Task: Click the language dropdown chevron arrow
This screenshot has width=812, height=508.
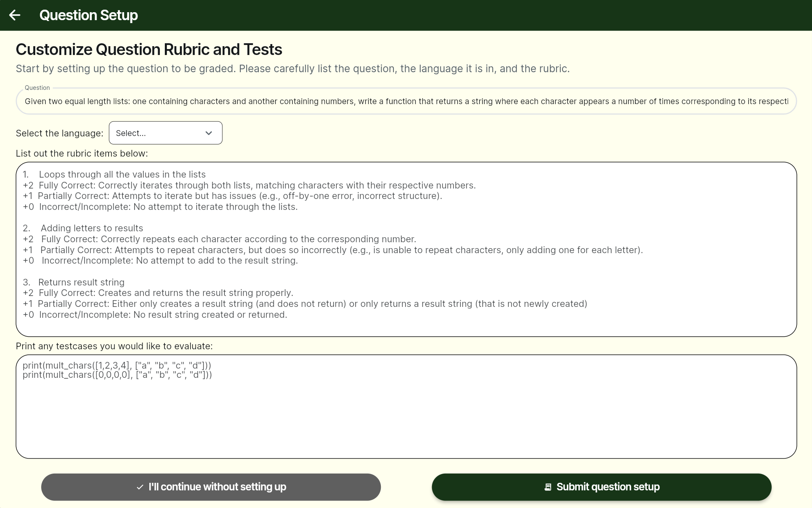Action: coord(209,133)
